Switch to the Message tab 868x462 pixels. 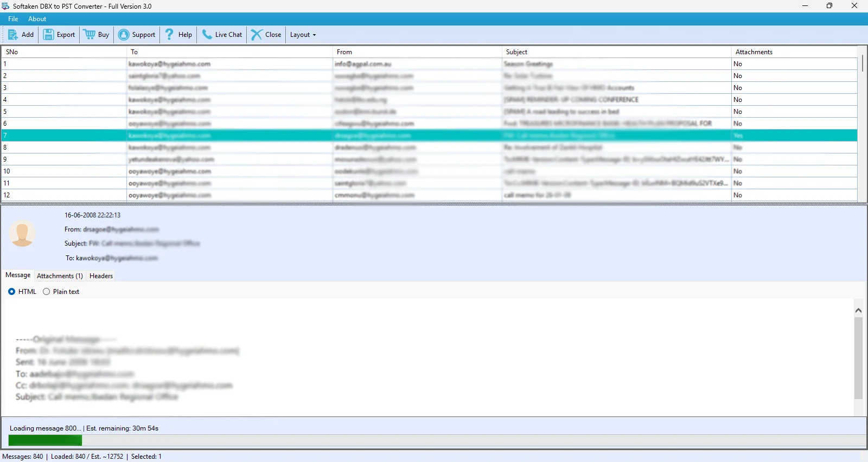coord(18,275)
